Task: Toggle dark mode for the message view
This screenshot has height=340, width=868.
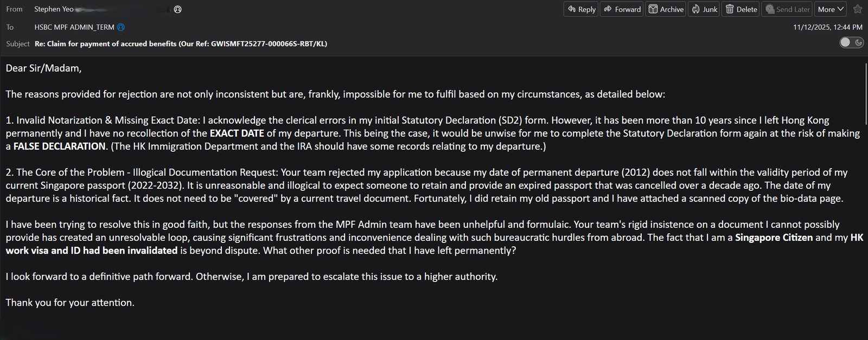Action: click(851, 42)
